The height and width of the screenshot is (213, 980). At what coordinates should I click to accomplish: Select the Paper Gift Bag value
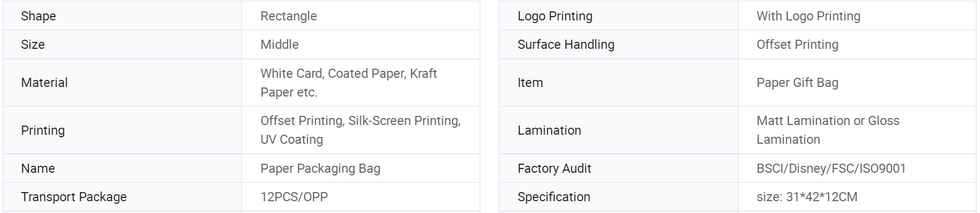pyautogui.click(x=797, y=83)
